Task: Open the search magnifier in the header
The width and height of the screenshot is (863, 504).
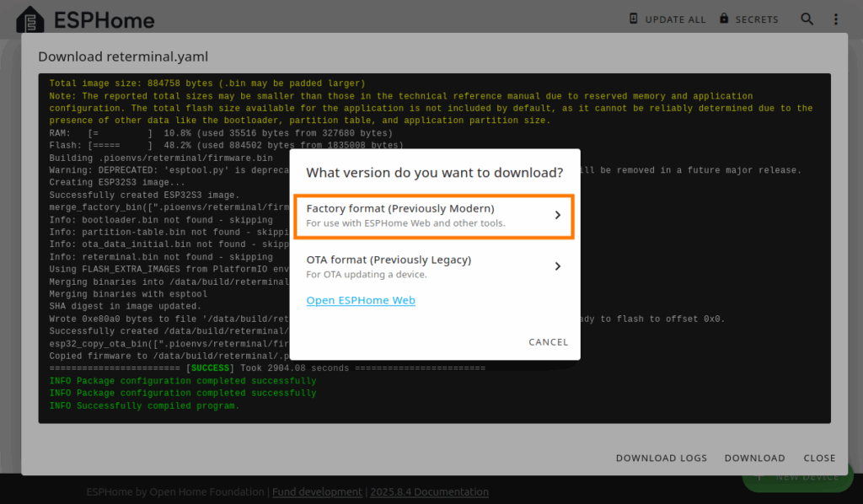Action: click(x=807, y=19)
